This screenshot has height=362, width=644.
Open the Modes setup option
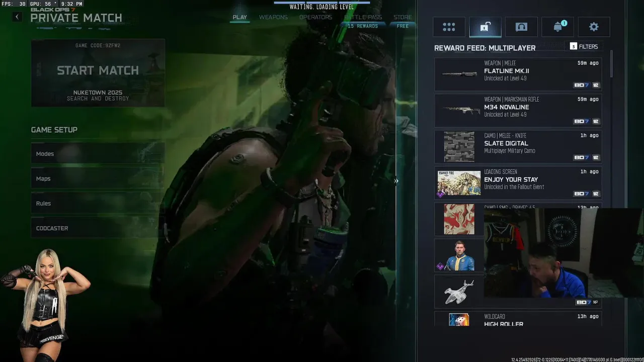pos(98,153)
